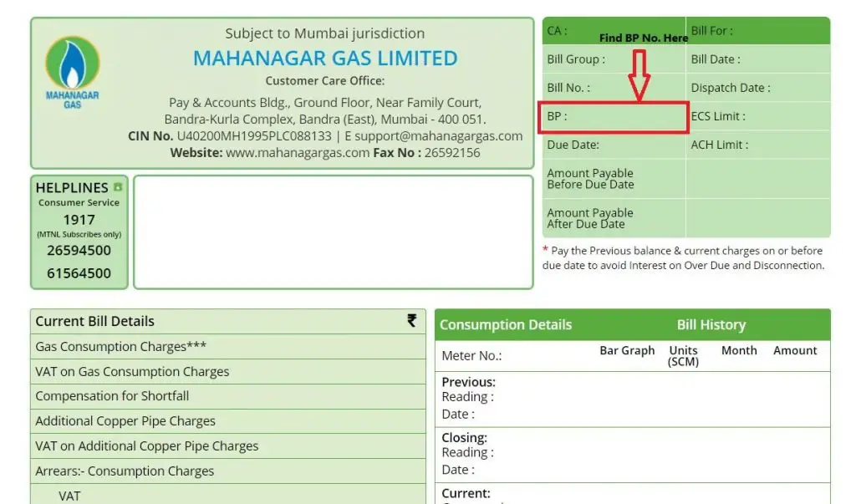Click the MAHANAGAR GAS LIMITED title
Viewport: 856px width, 504px height.
pyautogui.click(x=325, y=59)
